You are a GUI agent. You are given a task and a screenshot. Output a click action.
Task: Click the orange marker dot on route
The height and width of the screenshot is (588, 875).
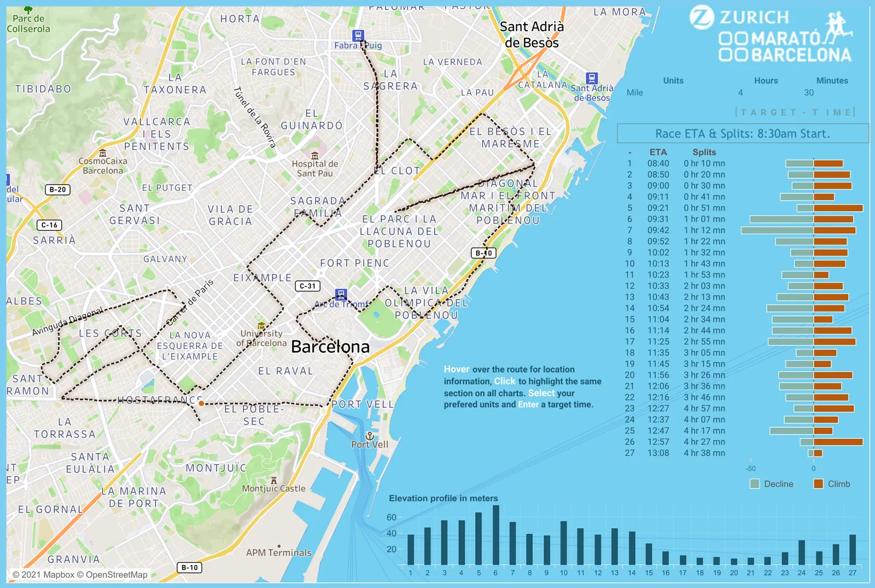pos(201,403)
